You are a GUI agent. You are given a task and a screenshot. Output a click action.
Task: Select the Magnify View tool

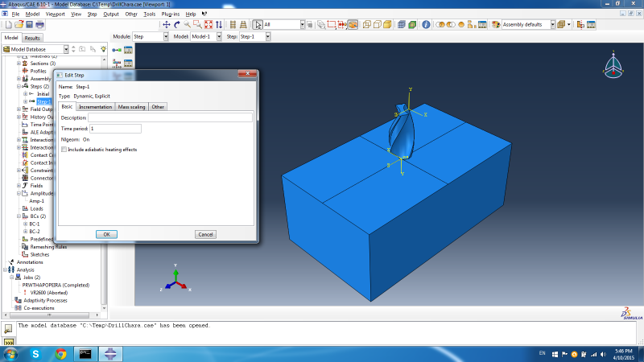coord(188,25)
